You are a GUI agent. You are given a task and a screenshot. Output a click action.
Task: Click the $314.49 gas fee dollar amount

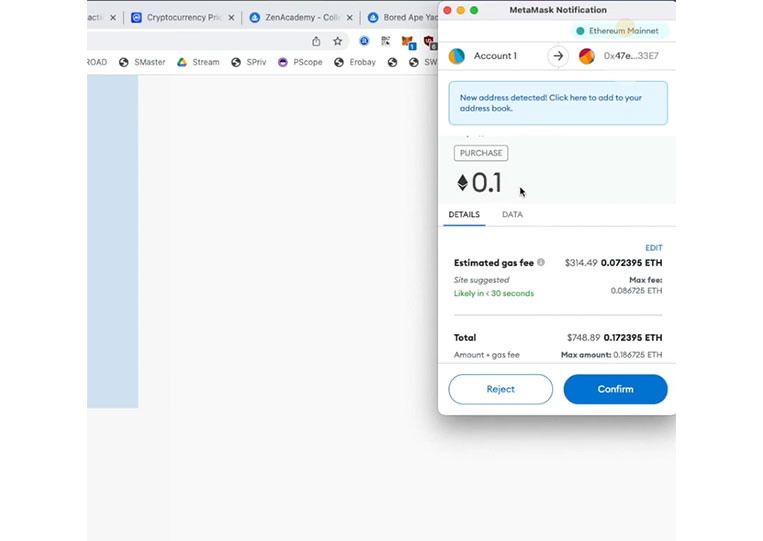pos(581,263)
